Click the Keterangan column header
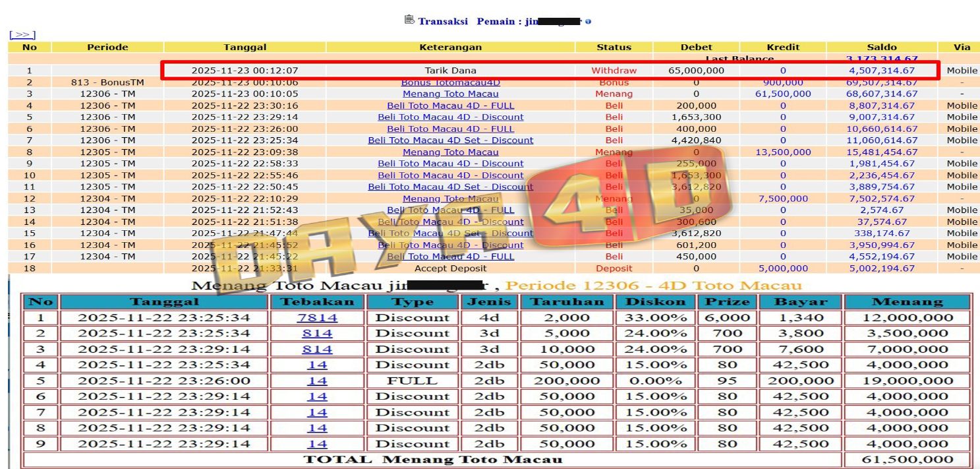Screen dimensions: 980x469 tap(450, 47)
